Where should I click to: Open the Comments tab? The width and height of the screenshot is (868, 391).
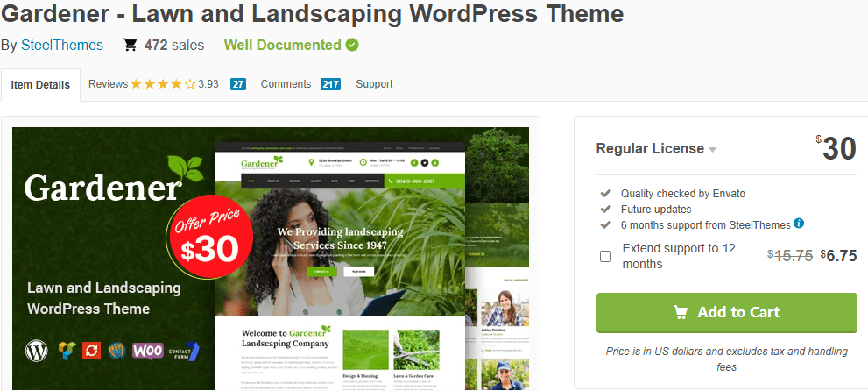pos(286,84)
